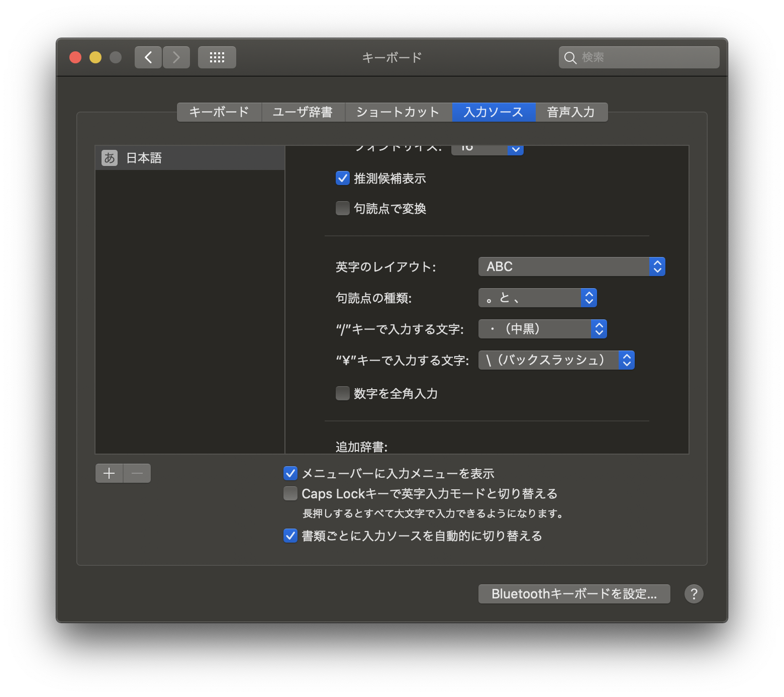
Task: Switch to ユーザ辞書 tab
Action: 303,112
